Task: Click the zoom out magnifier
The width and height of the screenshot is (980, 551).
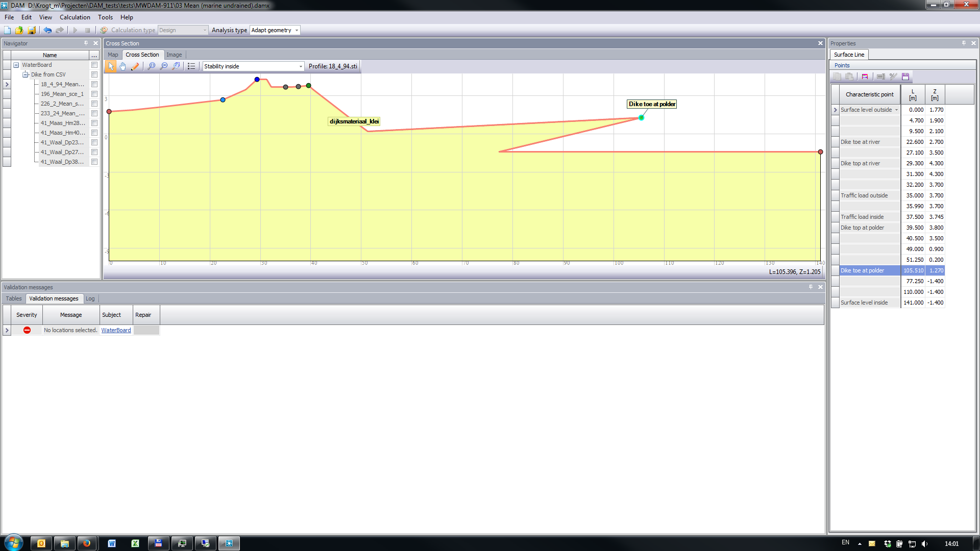Action: (164, 66)
